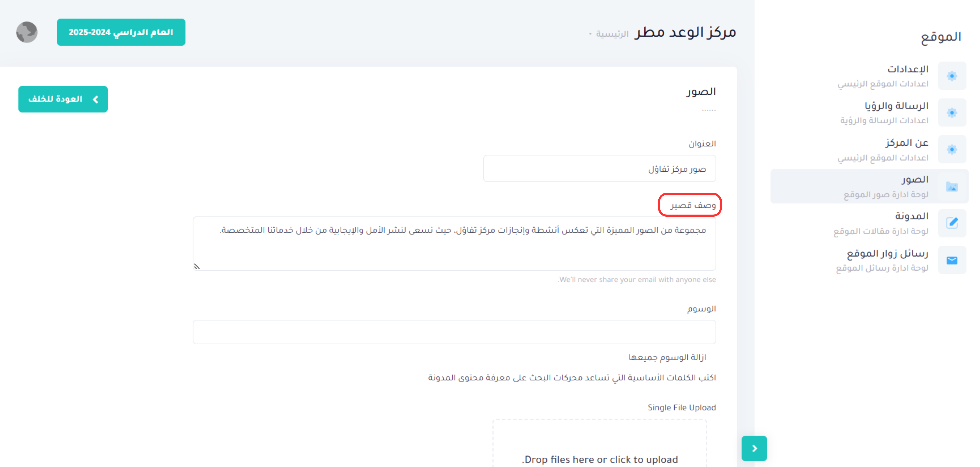The height and width of the screenshot is (467, 980).
Task: Click the العنوان field label
Action: 702,144
